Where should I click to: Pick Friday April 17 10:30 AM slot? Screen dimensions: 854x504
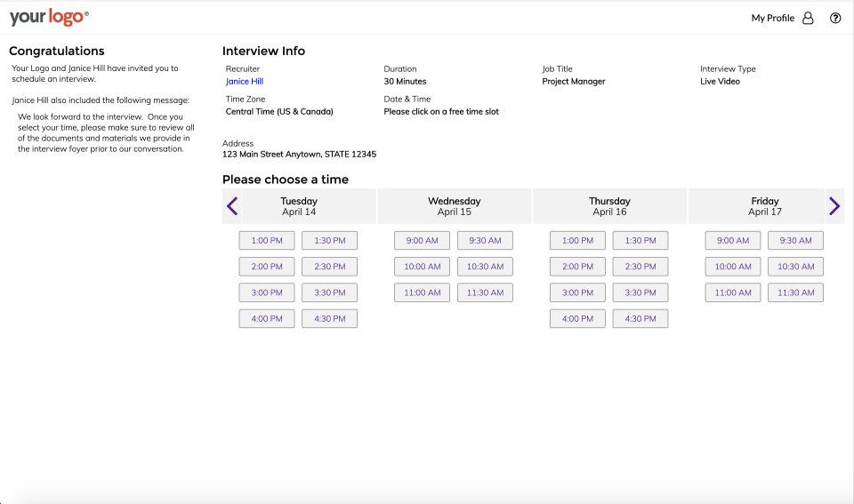795,267
